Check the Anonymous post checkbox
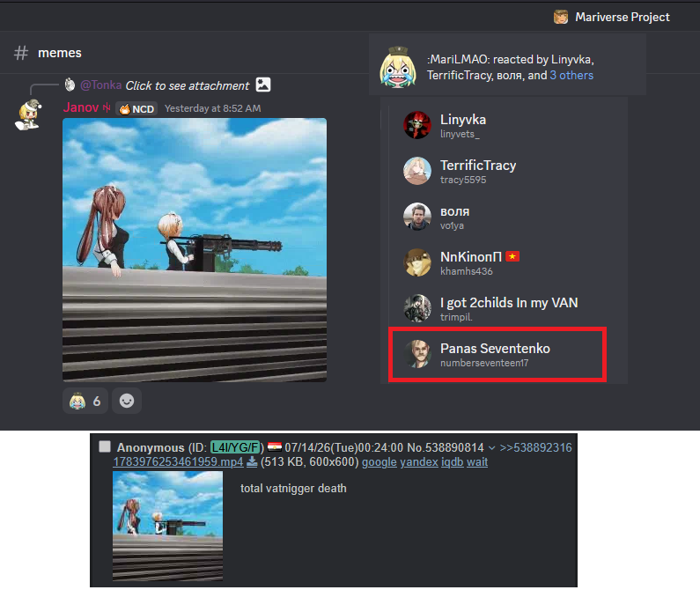 pos(105,446)
